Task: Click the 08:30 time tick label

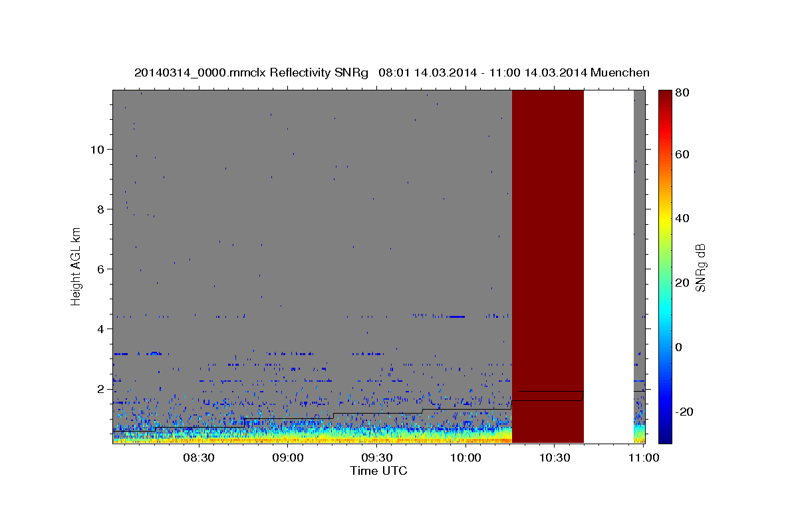Action: coord(199,458)
